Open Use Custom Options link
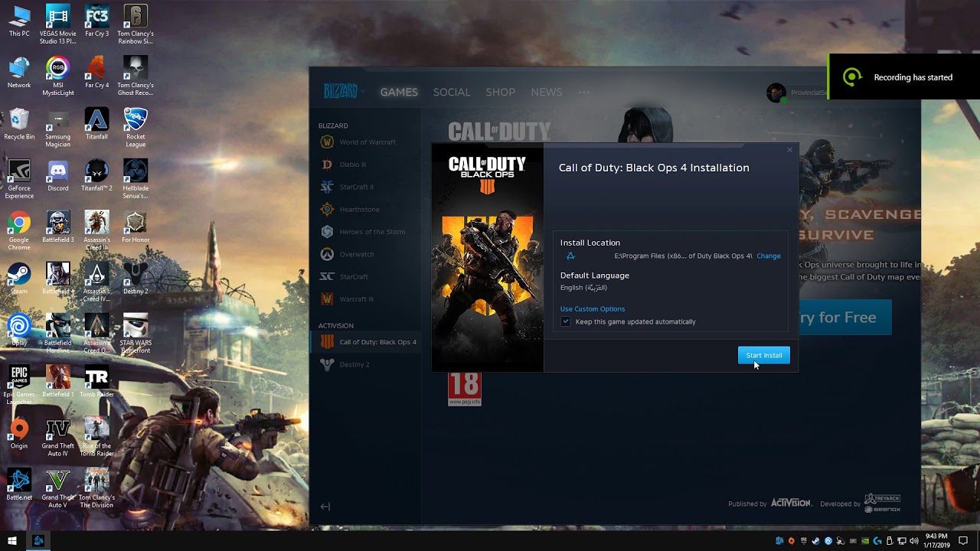Screen dimensions: 980x551 [593, 309]
